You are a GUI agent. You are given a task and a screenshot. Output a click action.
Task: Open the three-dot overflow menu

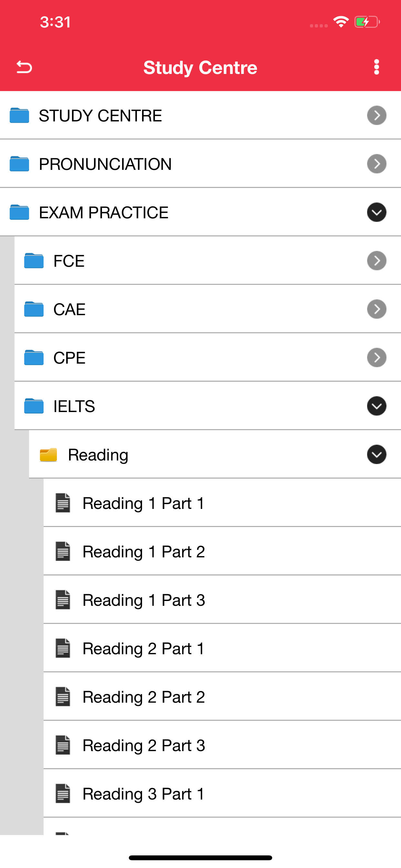[376, 67]
